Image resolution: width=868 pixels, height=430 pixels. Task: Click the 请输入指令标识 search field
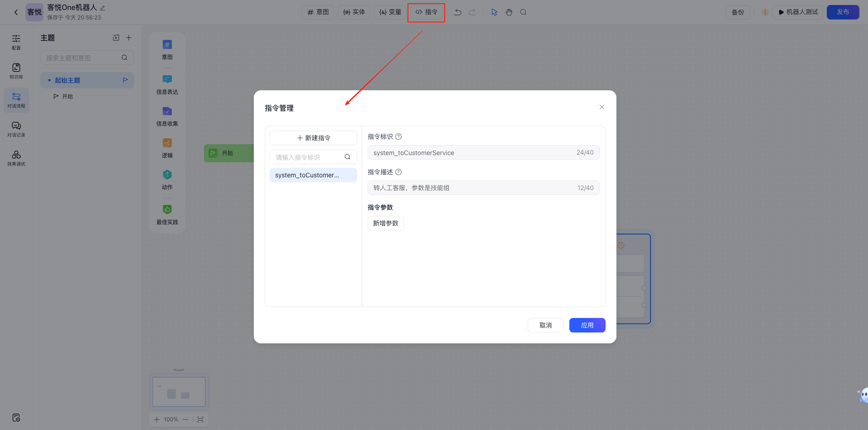point(308,157)
